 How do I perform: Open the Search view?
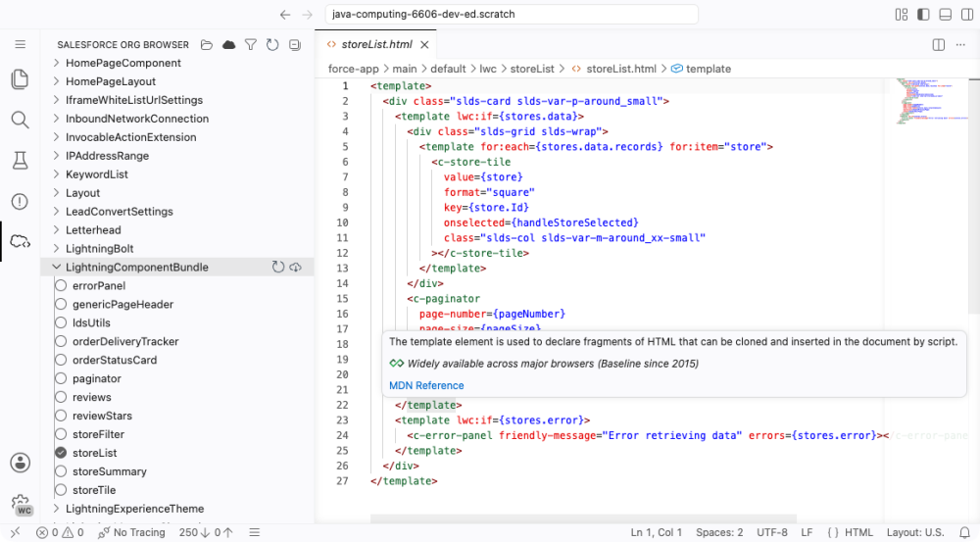20,120
